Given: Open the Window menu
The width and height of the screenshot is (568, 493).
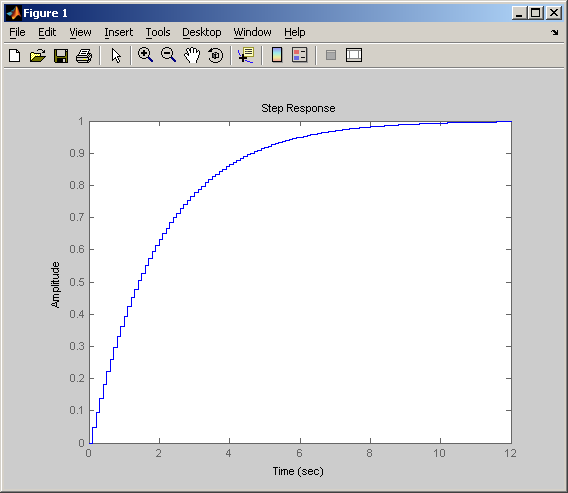Looking at the screenshot, I should [x=252, y=32].
